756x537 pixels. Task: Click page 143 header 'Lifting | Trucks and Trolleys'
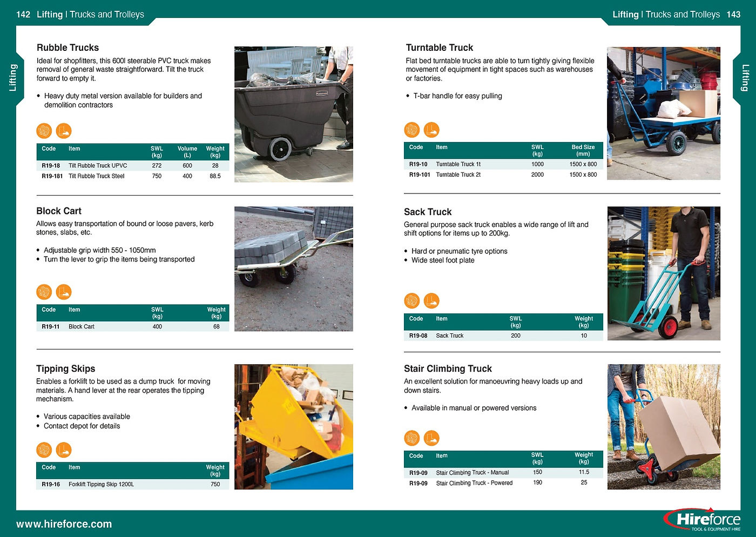pos(666,15)
